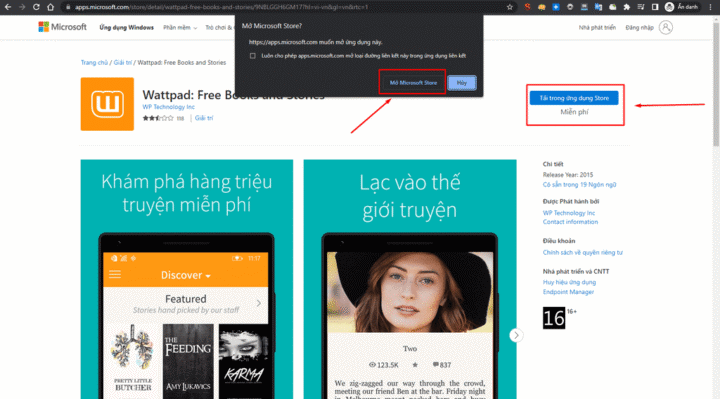Click the Release Year: 2015 text
Image resolution: width=720 pixels, height=399 pixels.
coord(568,175)
